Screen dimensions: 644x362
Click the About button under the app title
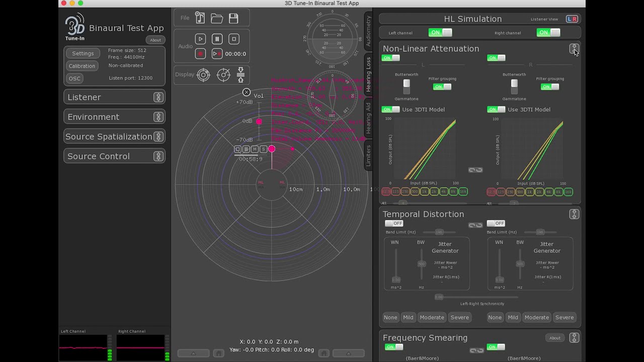[155, 40]
